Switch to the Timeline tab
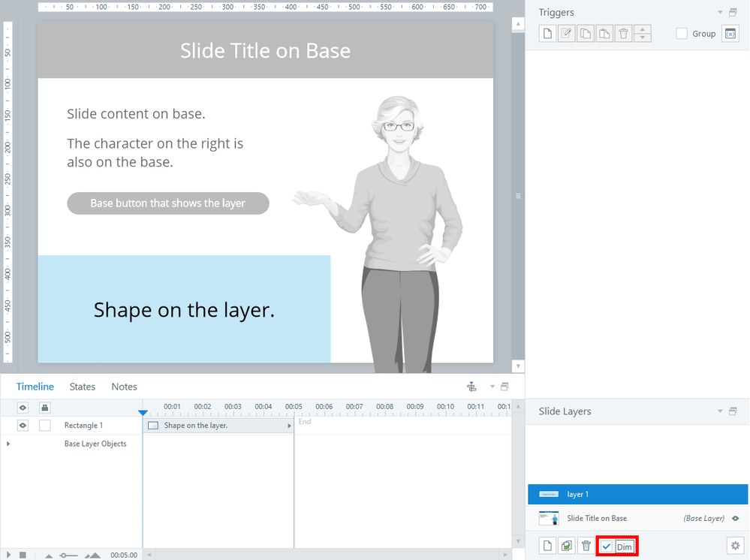The image size is (750, 560). [35, 387]
